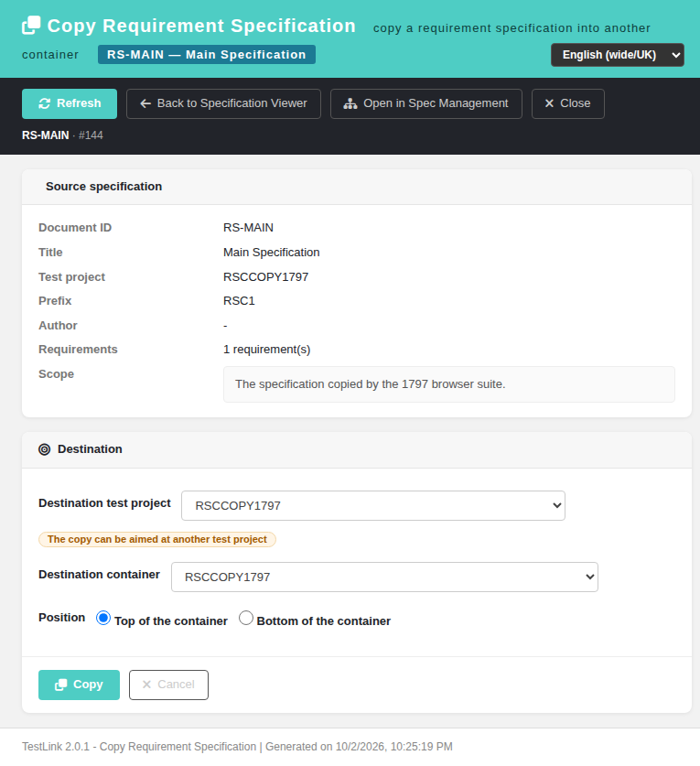This screenshot has width=700, height=766.
Task: Click the Destination container label
Action: click(99, 575)
